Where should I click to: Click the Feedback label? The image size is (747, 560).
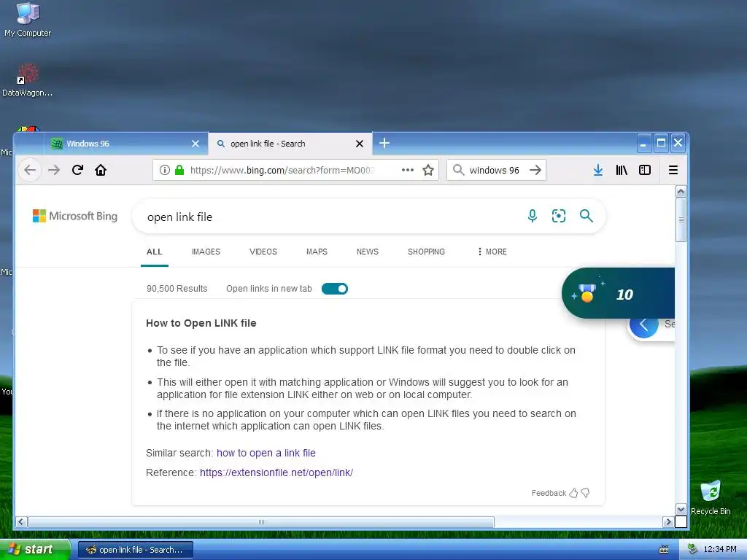click(549, 493)
